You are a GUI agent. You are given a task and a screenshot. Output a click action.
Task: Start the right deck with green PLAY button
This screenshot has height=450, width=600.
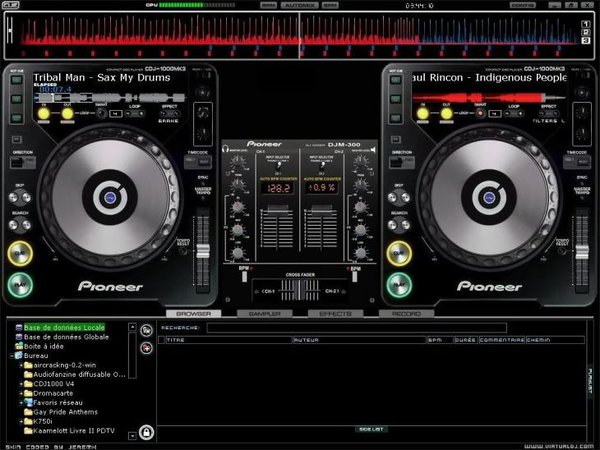(x=399, y=285)
